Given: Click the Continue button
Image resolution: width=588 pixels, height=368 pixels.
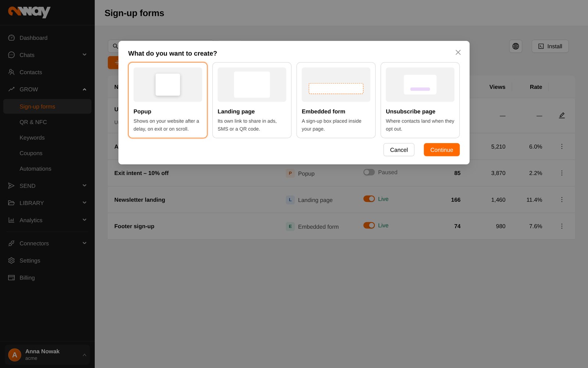Looking at the screenshot, I should 442,150.
